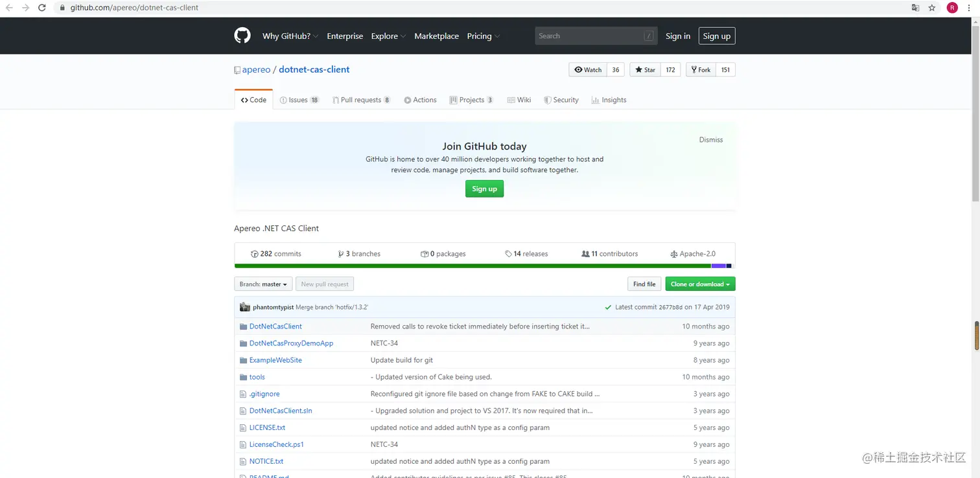This screenshot has width=980, height=478.
Task: Click the LICENSE.txt file icon
Action: point(243,427)
